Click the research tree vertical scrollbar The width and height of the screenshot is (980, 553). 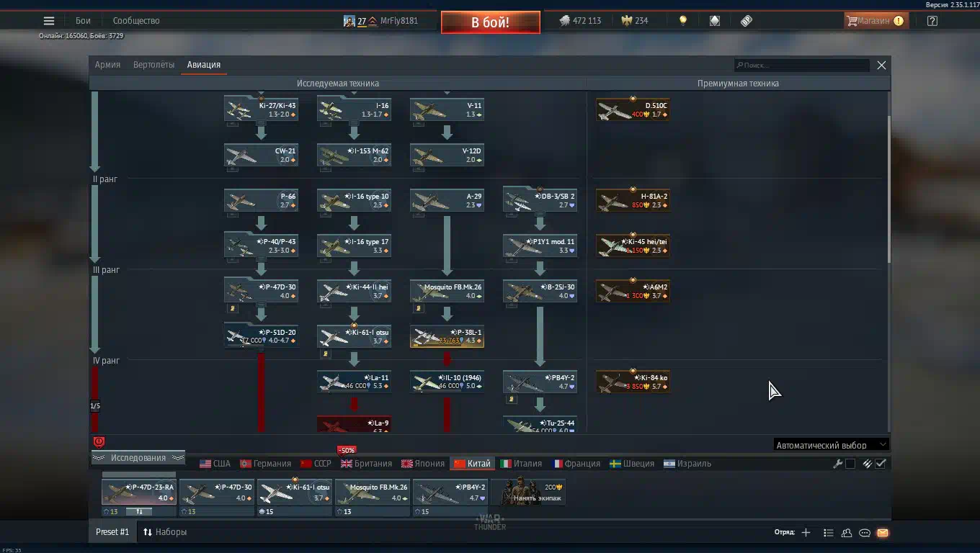888,191
